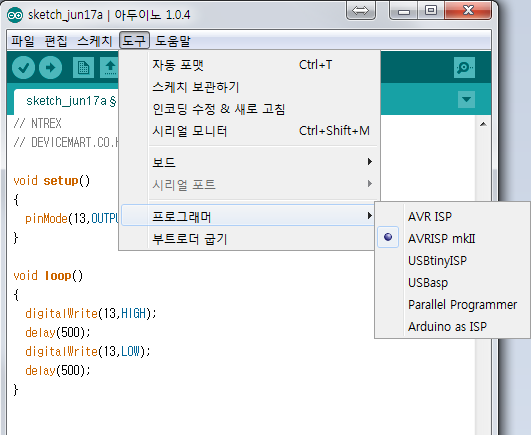
Task: Select Parallel Programmer option
Action: pyautogui.click(x=453, y=304)
